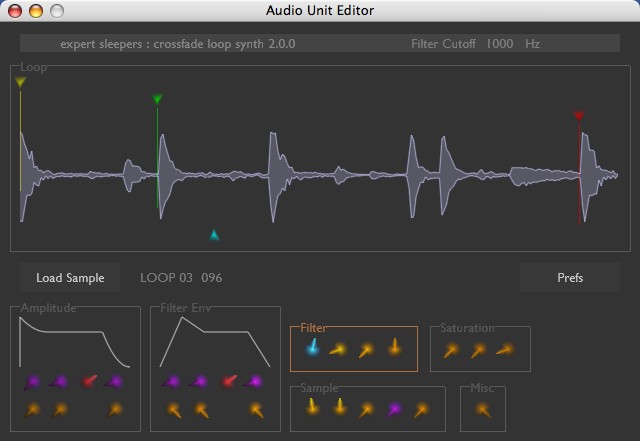Viewport: 640px width, 441px height.
Task: Click the third Saturation knob
Action: pos(505,350)
